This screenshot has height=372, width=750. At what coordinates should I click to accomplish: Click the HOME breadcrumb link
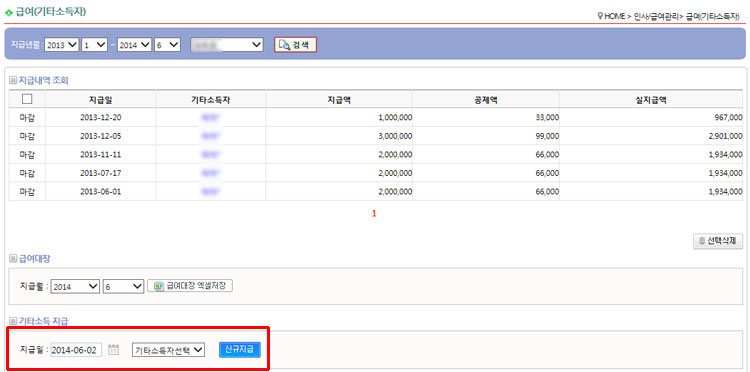[614, 16]
